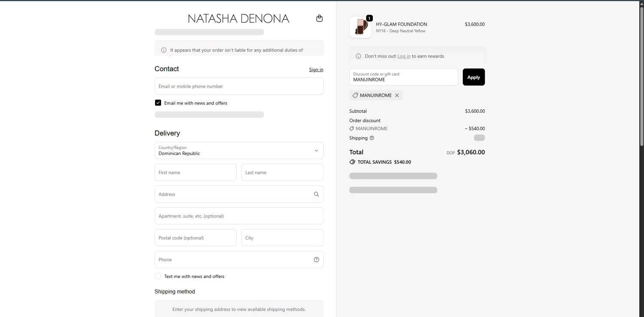The image size is (644, 317).
Task: Click the Last name field
Action: (282, 172)
